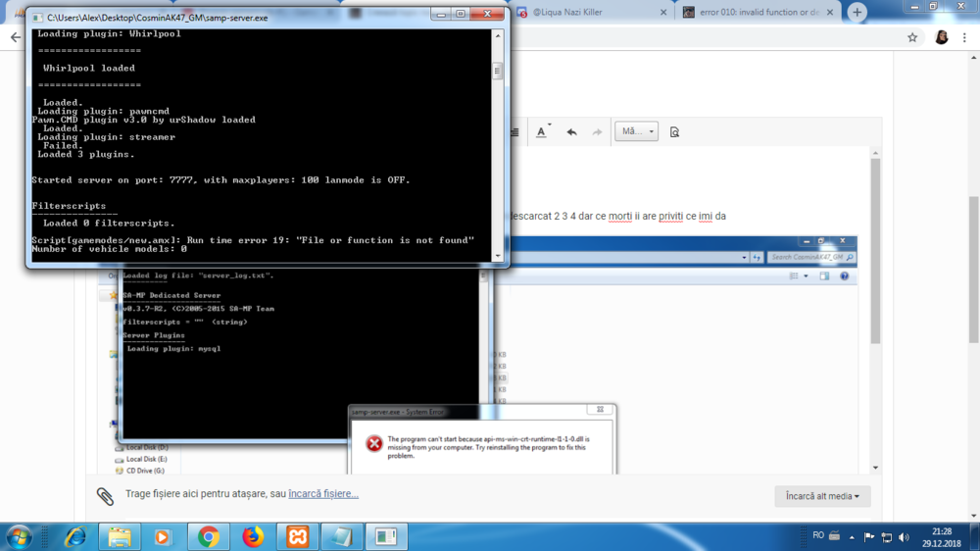Open the volume tray icon
Viewport: 980px width, 551px height.
tap(904, 536)
